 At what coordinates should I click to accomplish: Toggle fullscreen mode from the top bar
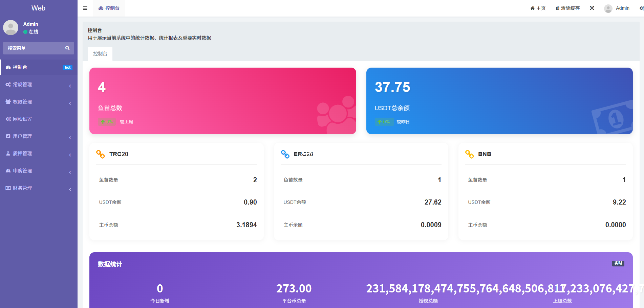pos(592,8)
